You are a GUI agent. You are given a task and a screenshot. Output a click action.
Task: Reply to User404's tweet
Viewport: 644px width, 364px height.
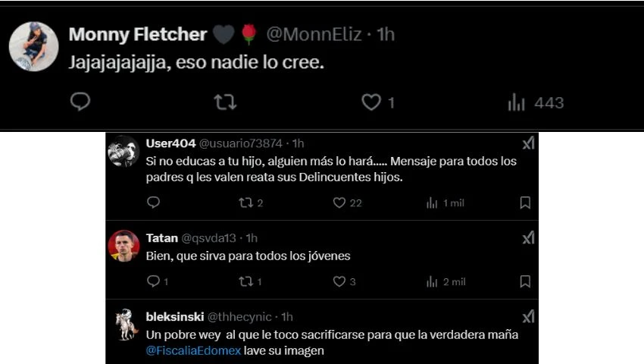pyautogui.click(x=153, y=202)
